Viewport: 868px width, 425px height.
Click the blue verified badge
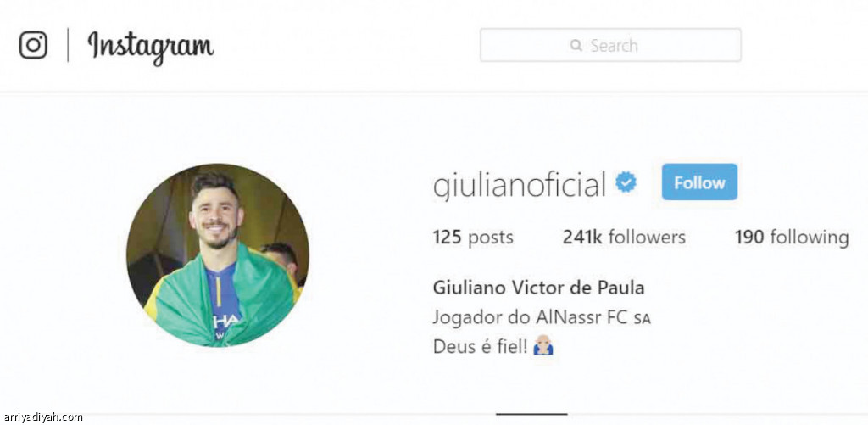626,182
